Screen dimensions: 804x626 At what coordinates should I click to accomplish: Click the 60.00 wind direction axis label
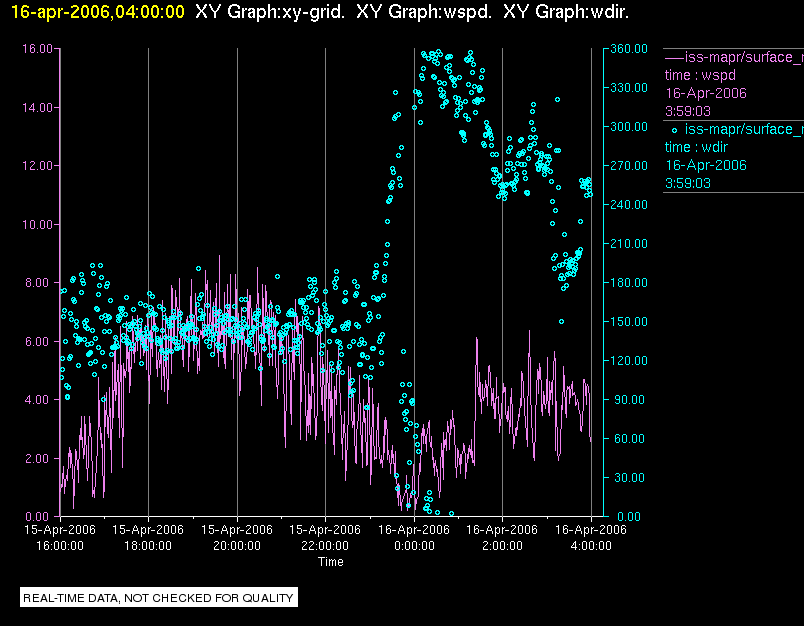coord(631,438)
